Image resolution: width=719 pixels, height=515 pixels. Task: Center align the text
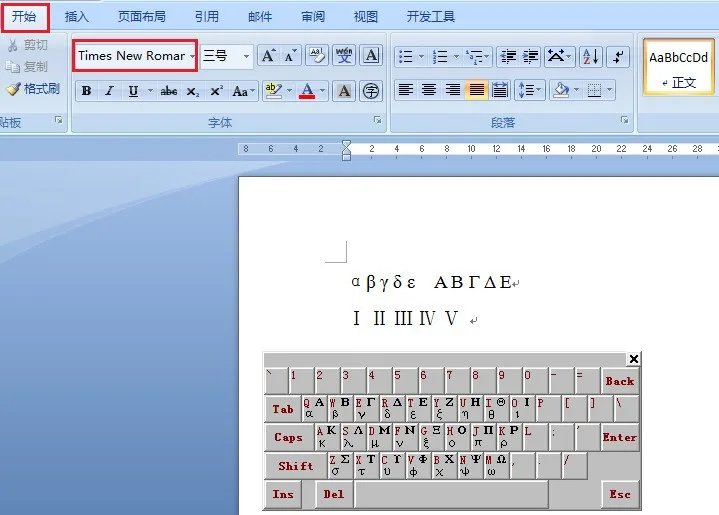coord(429,89)
